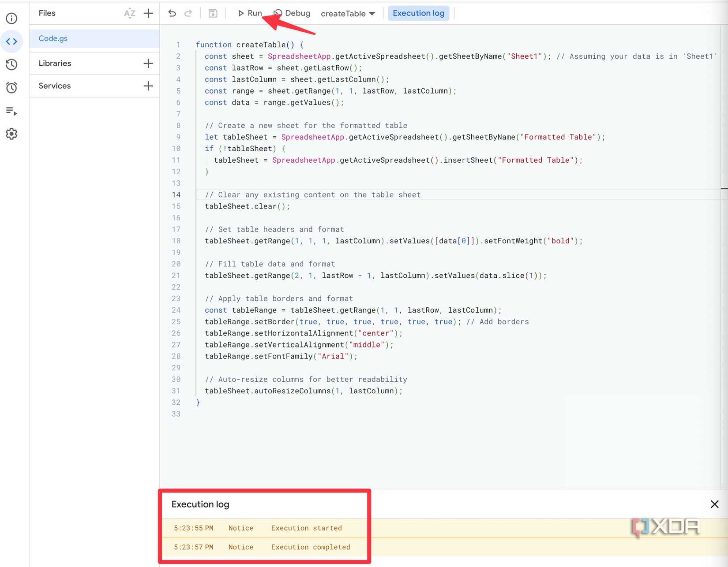
Task: Click the Redo icon in toolbar
Action: pos(188,13)
